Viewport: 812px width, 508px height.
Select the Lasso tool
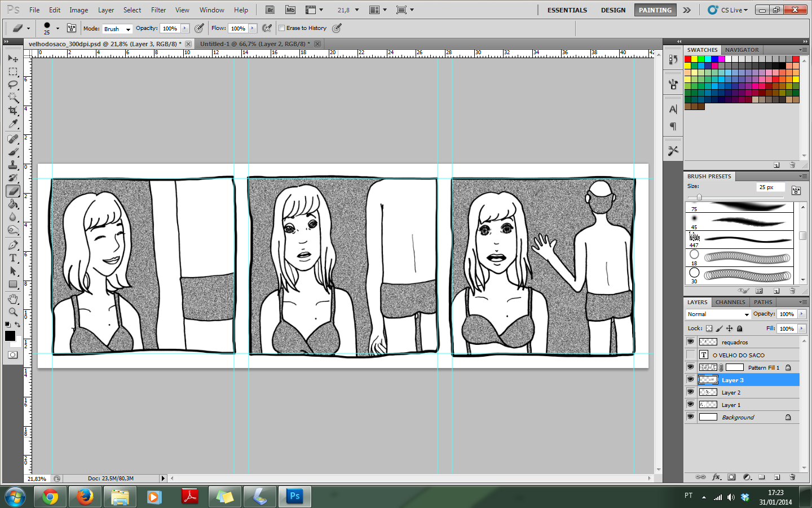(13, 85)
